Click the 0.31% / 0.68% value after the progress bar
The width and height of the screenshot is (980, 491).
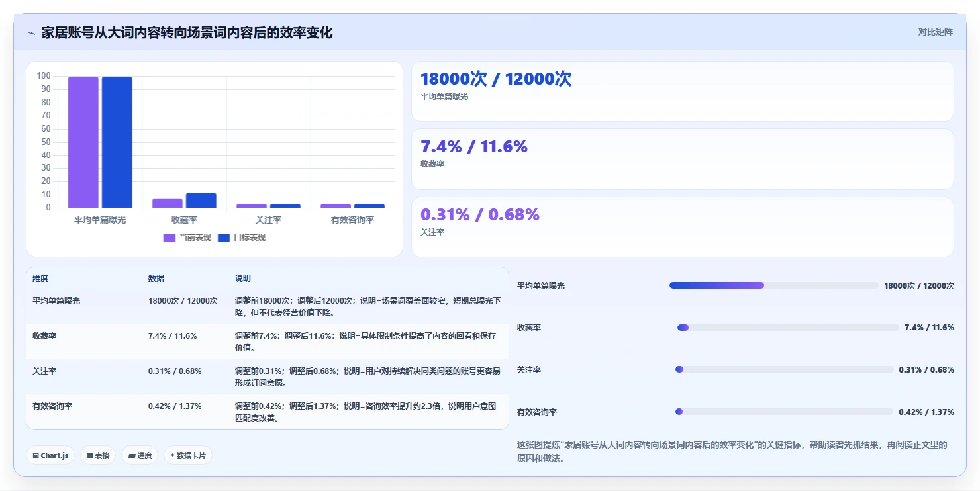pos(926,369)
